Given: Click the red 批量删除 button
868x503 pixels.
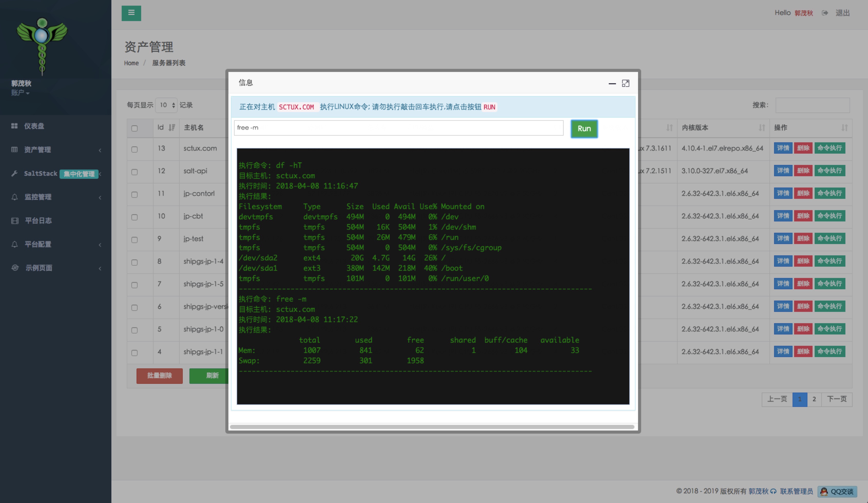Looking at the screenshot, I should (x=159, y=375).
